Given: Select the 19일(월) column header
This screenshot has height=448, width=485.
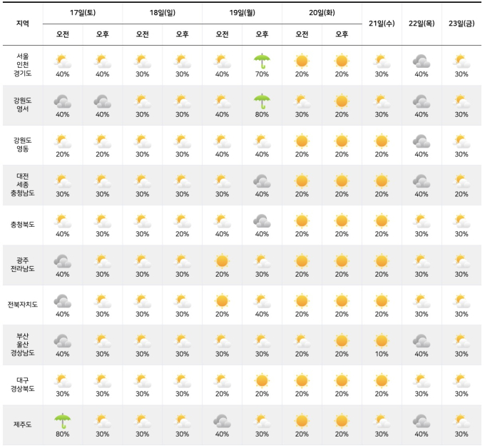Looking at the screenshot, I should (x=242, y=13).
